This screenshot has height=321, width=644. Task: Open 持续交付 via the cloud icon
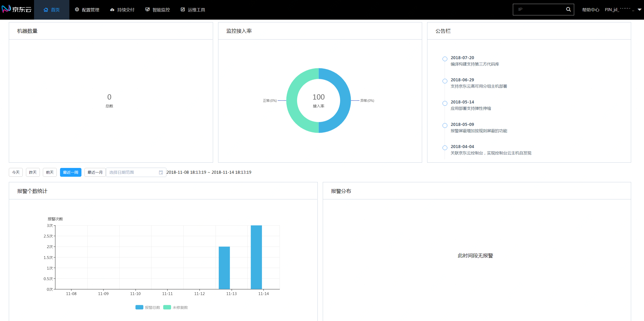(112, 10)
